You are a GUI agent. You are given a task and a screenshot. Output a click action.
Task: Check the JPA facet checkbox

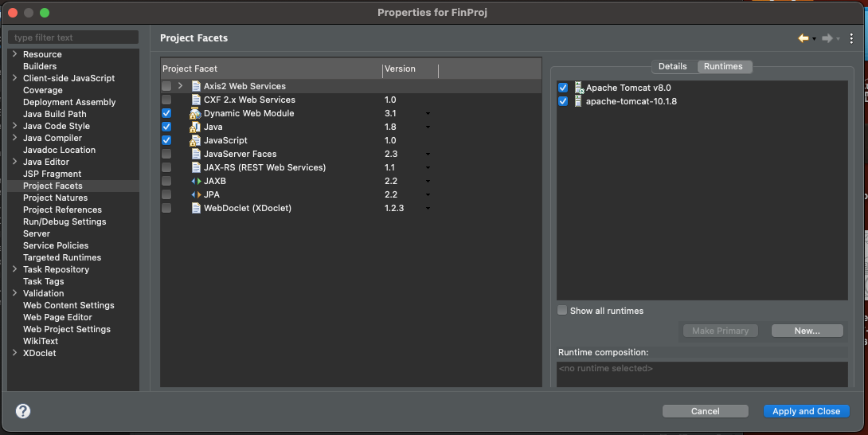[166, 194]
